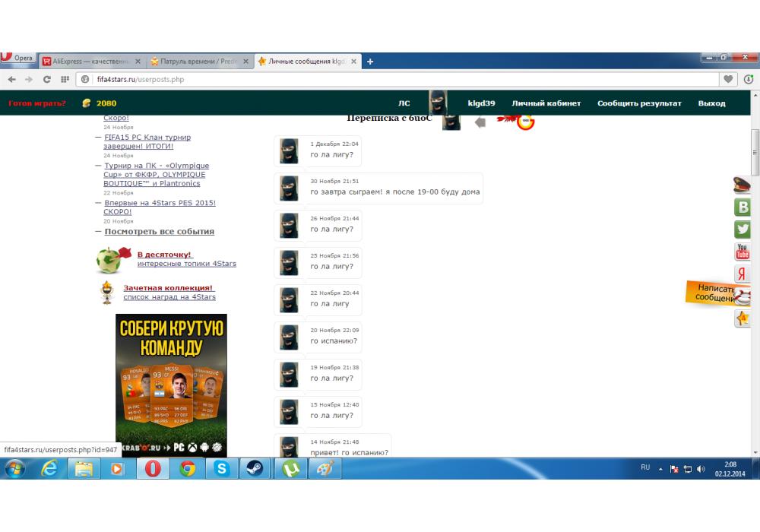Open Steam from the taskbar
Image resolution: width=760 pixels, height=532 pixels.
(x=255, y=469)
